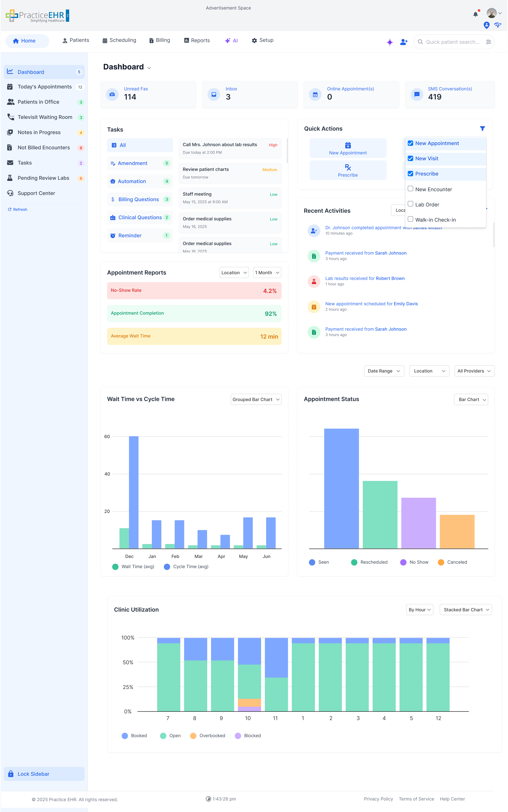Uncheck the New Visit option
508x812 pixels.
pos(410,158)
